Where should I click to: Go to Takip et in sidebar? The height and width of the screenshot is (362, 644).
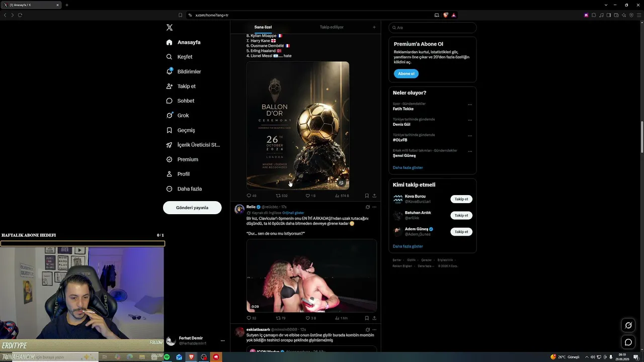click(x=181, y=86)
